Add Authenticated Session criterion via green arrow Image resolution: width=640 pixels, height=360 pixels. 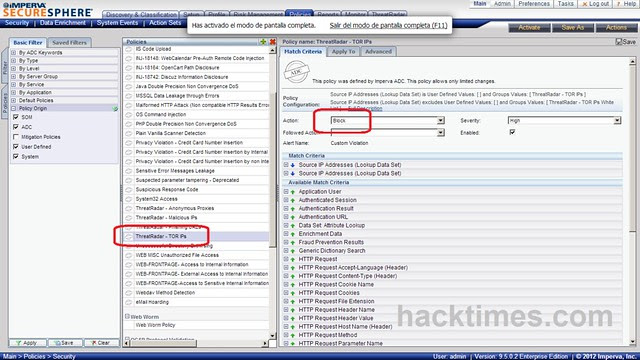tap(293, 200)
